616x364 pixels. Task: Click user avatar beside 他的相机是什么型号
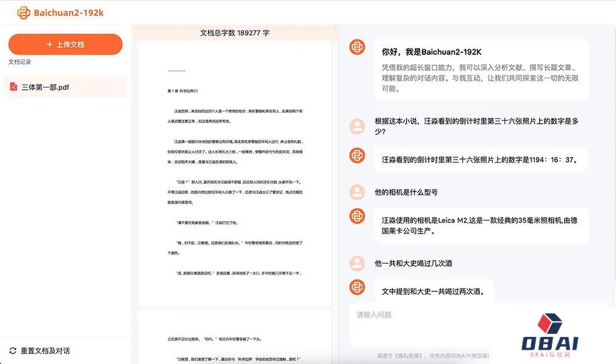coord(357,192)
